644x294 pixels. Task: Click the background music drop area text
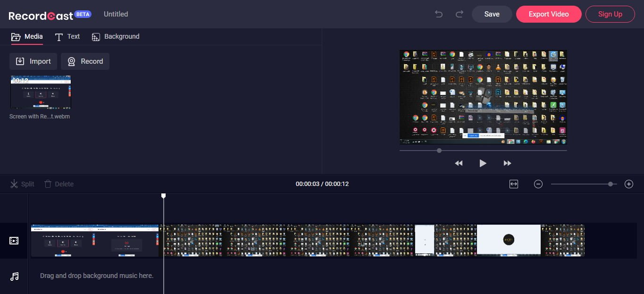(97, 276)
